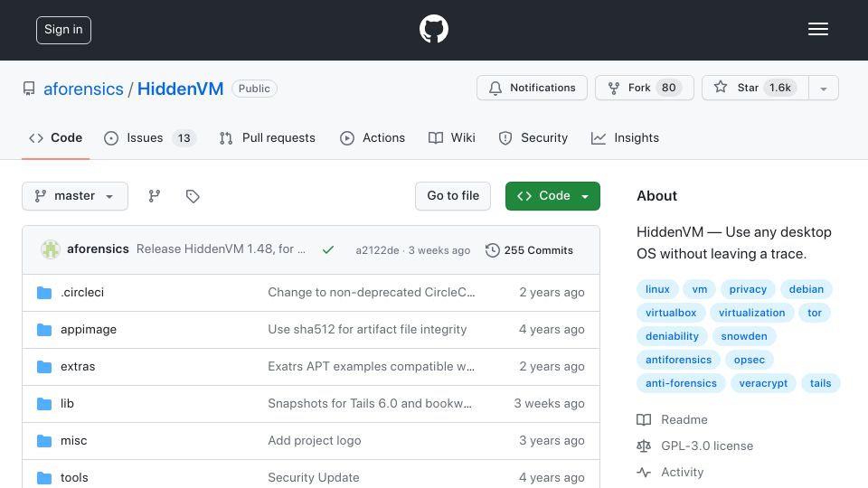Select the vm topic tag
The image size is (868, 488).
click(x=700, y=289)
